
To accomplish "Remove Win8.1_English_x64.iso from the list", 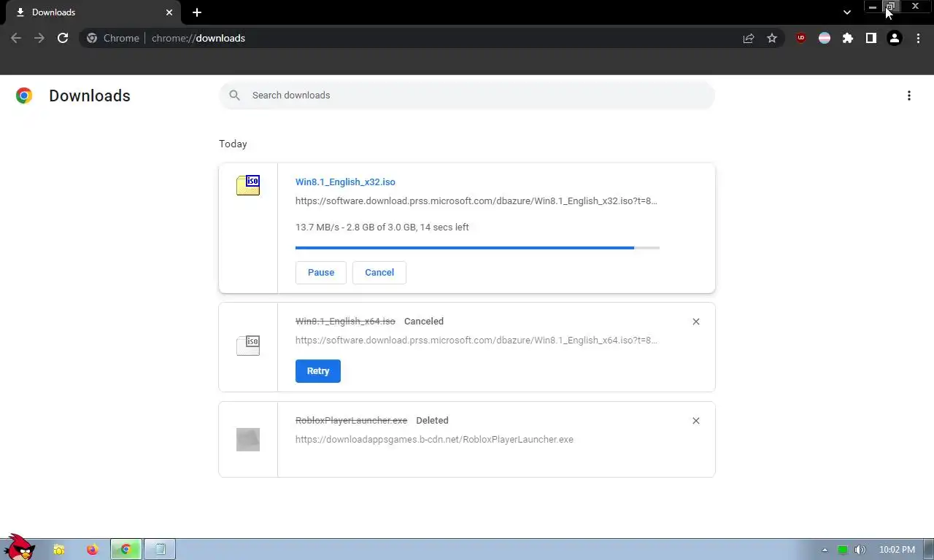I will pyautogui.click(x=696, y=322).
